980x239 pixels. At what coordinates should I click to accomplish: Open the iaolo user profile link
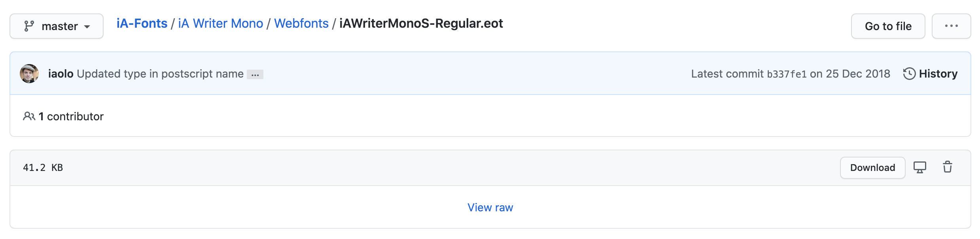point(61,74)
